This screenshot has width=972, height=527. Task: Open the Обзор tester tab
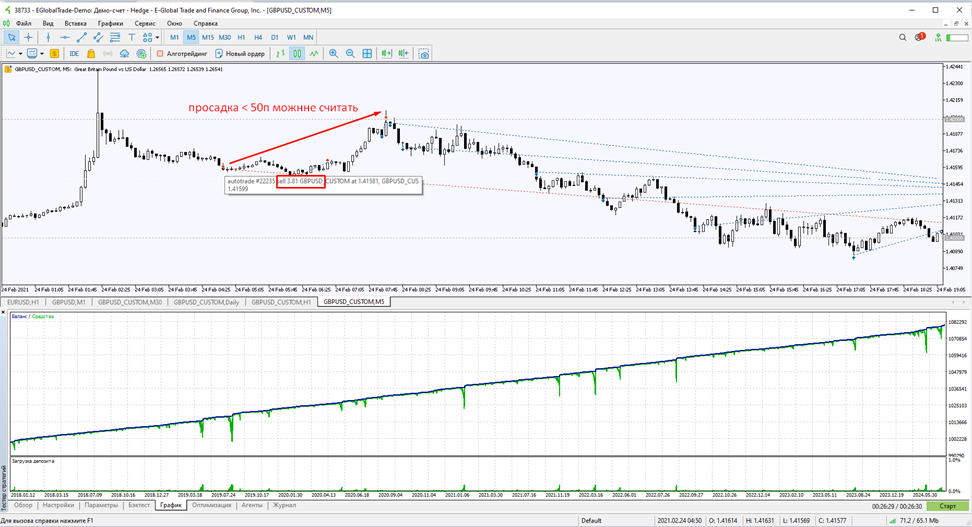[23, 505]
